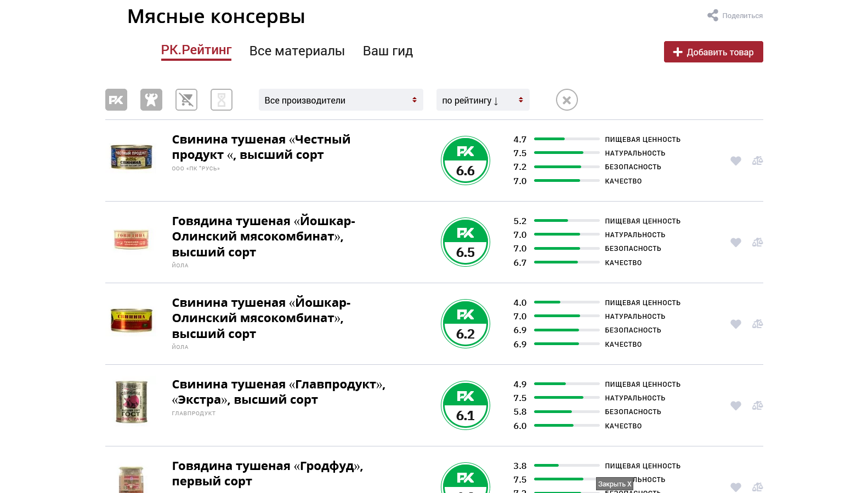Screen dimensions: 868x493
Task: Reset filters with the round X button
Action: pos(567,100)
